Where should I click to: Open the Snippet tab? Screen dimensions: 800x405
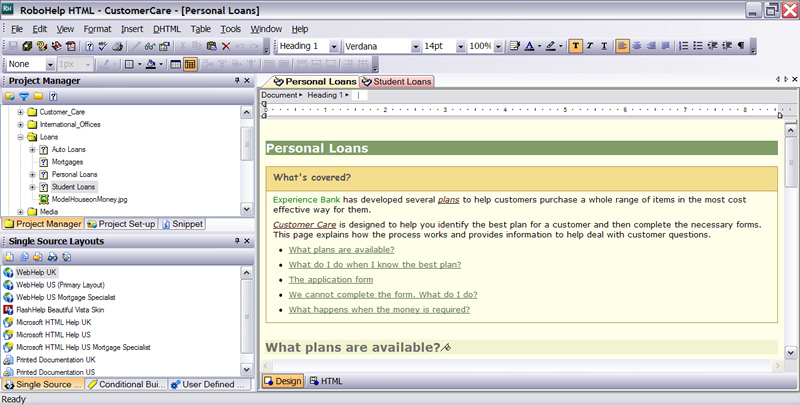pos(183,224)
